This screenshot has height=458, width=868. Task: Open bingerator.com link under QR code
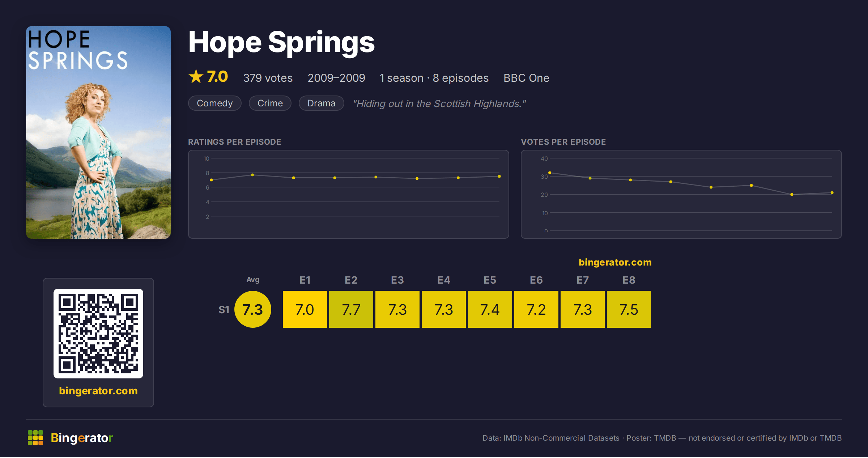pyautogui.click(x=98, y=391)
